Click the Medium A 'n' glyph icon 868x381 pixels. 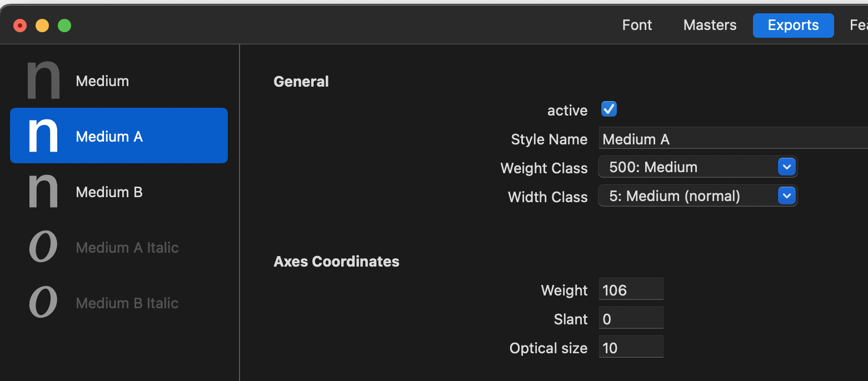43,136
